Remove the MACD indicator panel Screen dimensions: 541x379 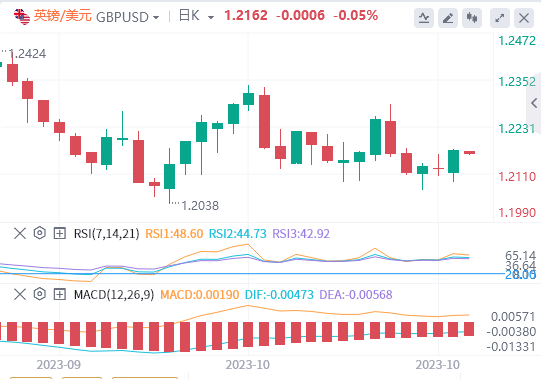(20, 294)
